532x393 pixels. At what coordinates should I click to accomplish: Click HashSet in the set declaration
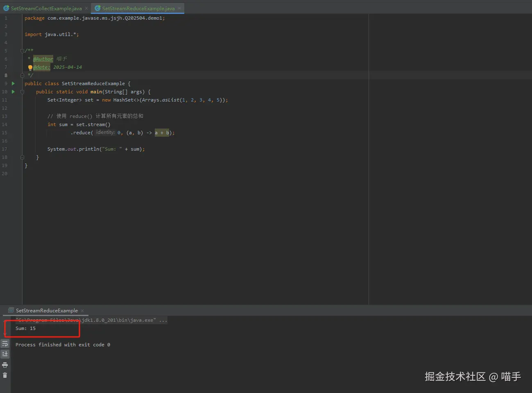[x=123, y=100]
